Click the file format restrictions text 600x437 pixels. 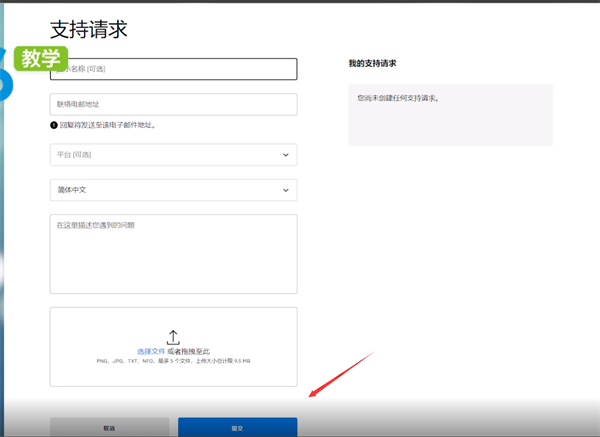click(173, 360)
